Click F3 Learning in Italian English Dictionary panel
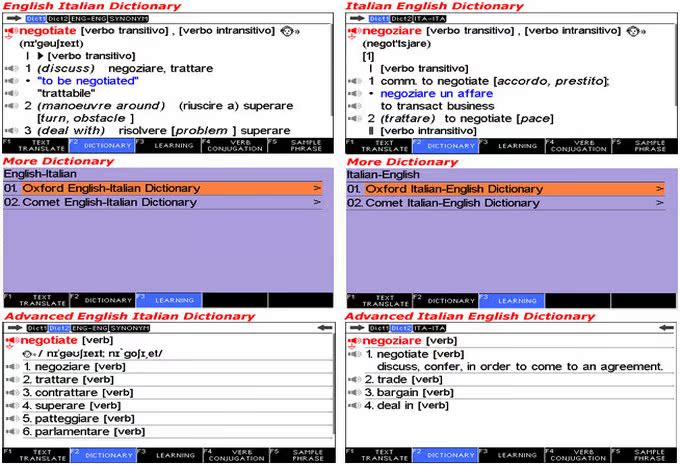Screen dimensions: 680x476 [512, 146]
